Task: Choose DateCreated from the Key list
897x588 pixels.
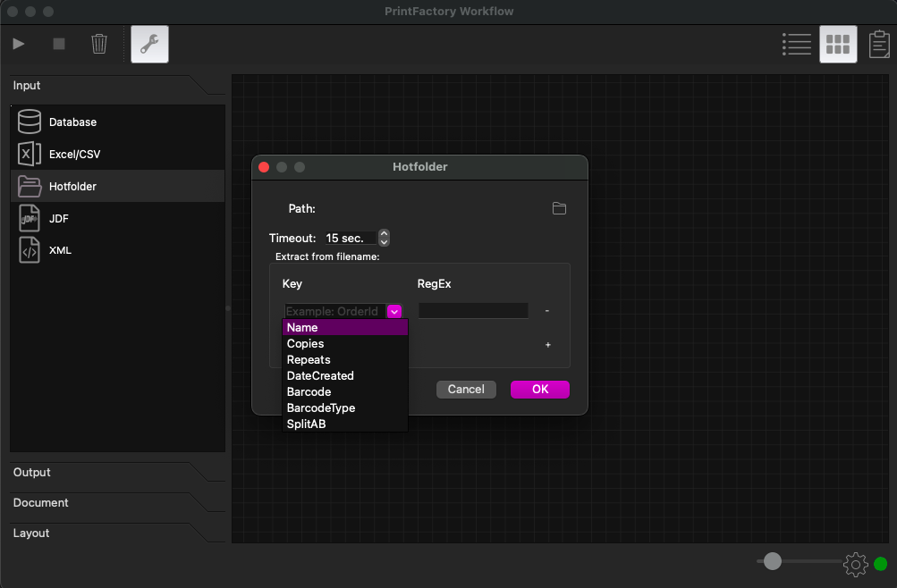Action: point(345,375)
